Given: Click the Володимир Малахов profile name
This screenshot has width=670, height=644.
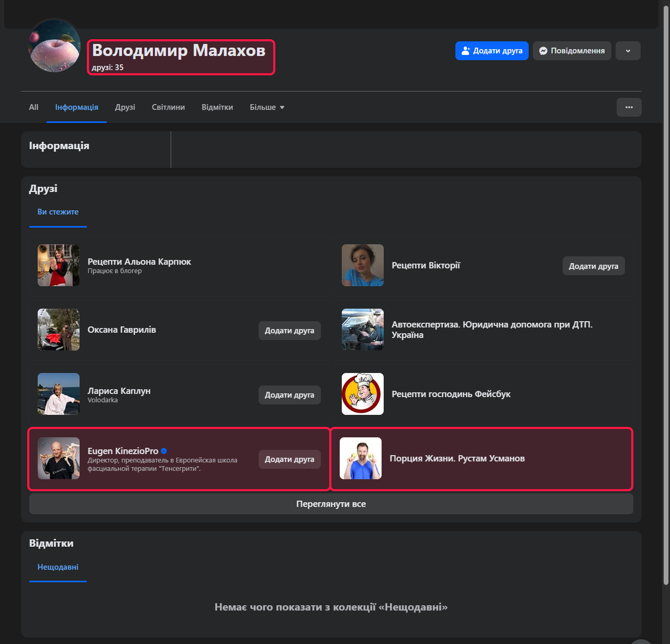Looking at the screenshot, I should [x=178, y=50].
